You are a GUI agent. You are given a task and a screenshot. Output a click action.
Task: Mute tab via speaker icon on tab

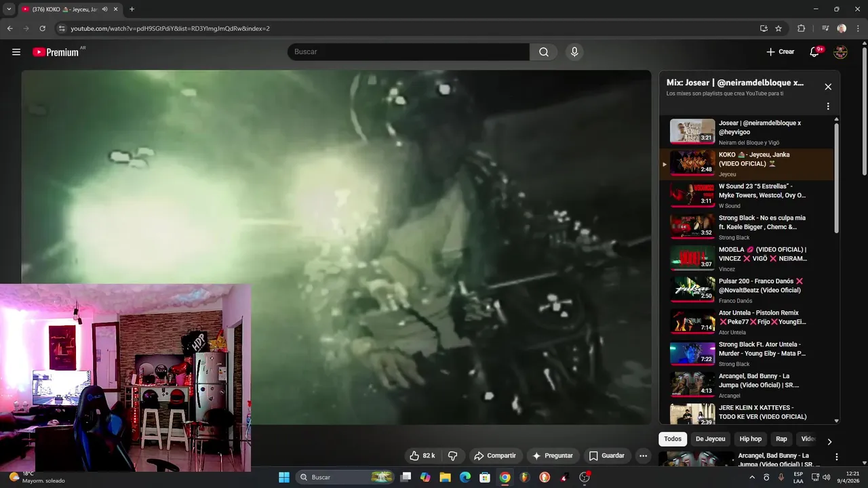pos(104,9)
